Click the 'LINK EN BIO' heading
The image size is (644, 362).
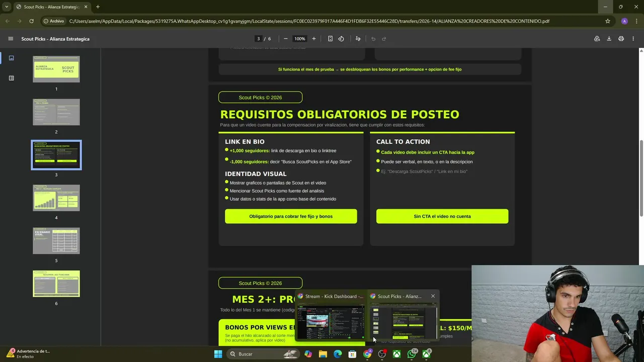[245, 142]
